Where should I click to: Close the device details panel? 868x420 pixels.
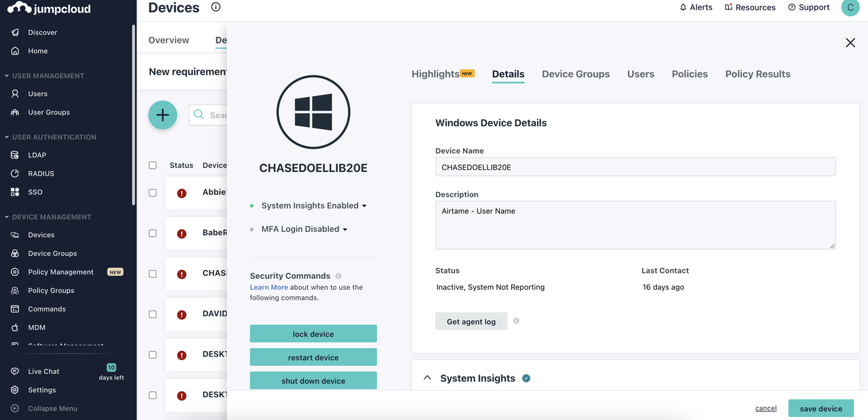850,42
